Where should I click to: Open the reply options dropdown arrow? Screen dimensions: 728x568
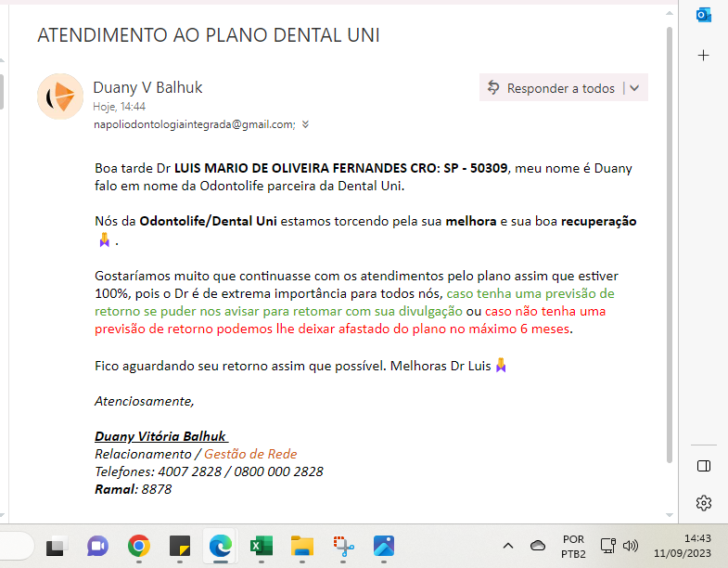(x=634, y=88)
